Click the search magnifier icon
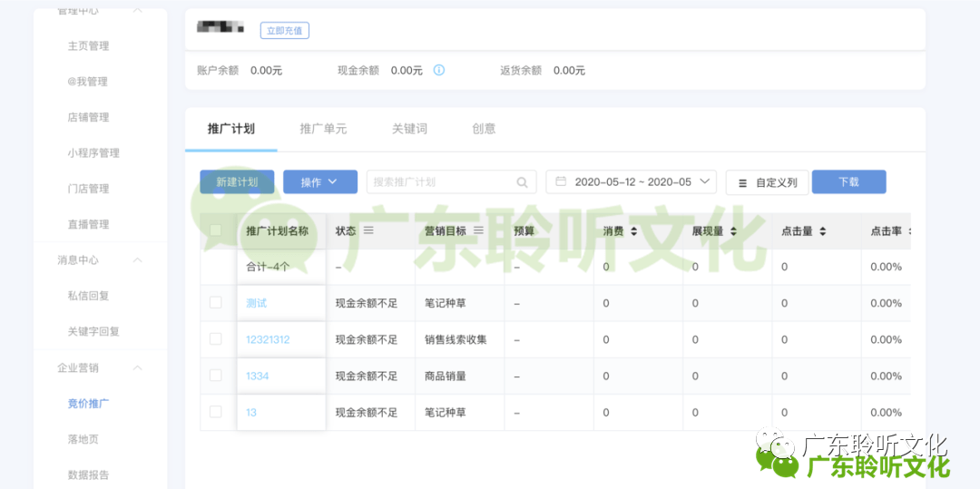Viewport: 980px width, 489px height. (x=522, y=182)
